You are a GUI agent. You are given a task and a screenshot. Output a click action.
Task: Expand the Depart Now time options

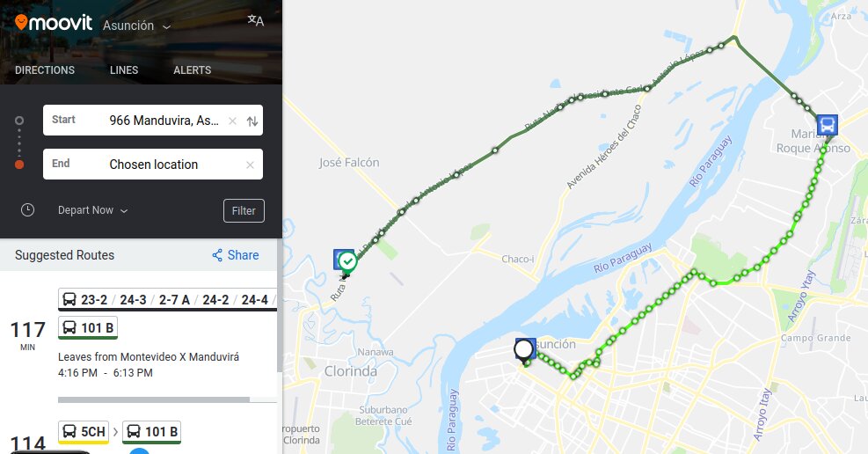pyautogui.click(x=93, y=210)
